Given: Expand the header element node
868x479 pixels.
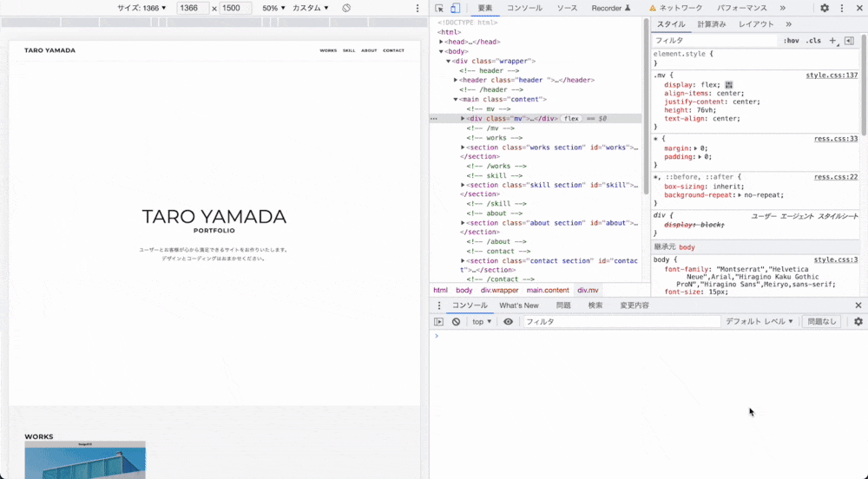Looking at the screenshot, I should pyautogui.click(x=456, y=80).
